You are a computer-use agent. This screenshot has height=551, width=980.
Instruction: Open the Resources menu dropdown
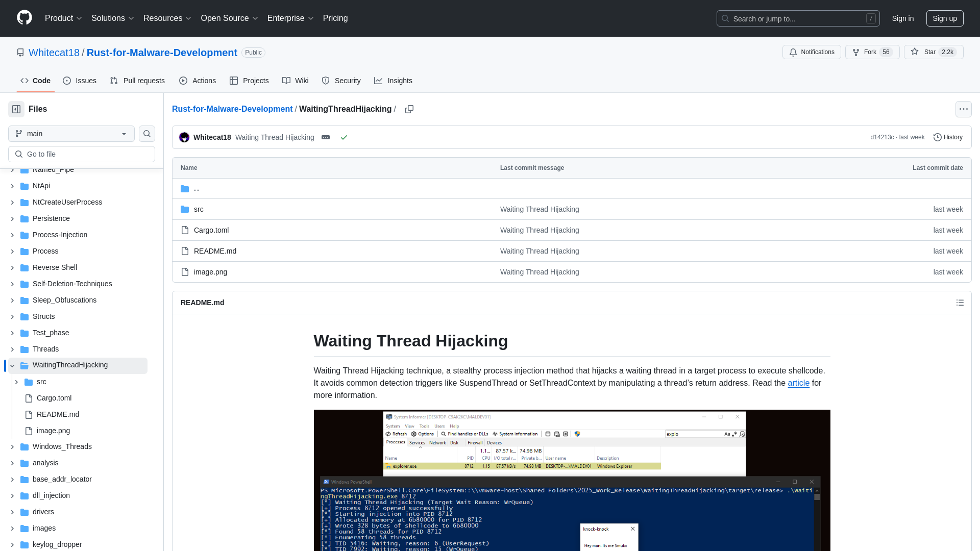click(167, 18)
